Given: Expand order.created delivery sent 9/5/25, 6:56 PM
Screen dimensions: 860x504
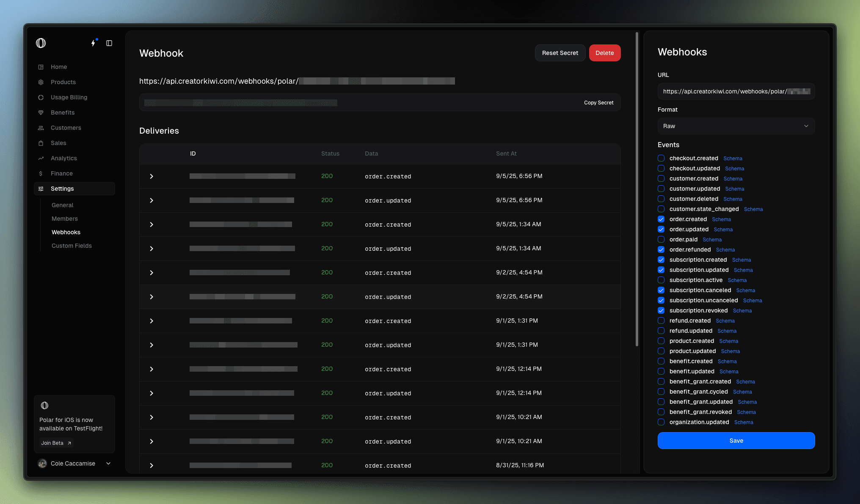Looking at the screenshot, I should click(152, 176).
